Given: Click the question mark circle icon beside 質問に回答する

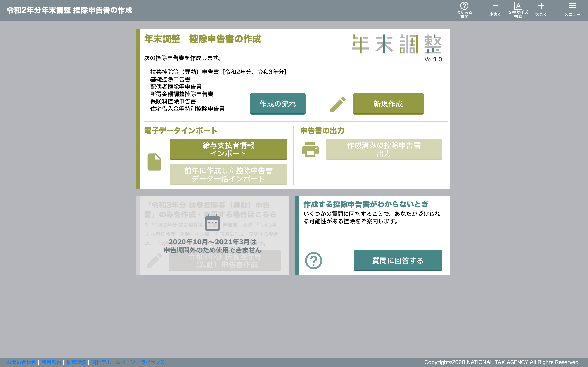Looking at the screenshot, I should [313, 260].
